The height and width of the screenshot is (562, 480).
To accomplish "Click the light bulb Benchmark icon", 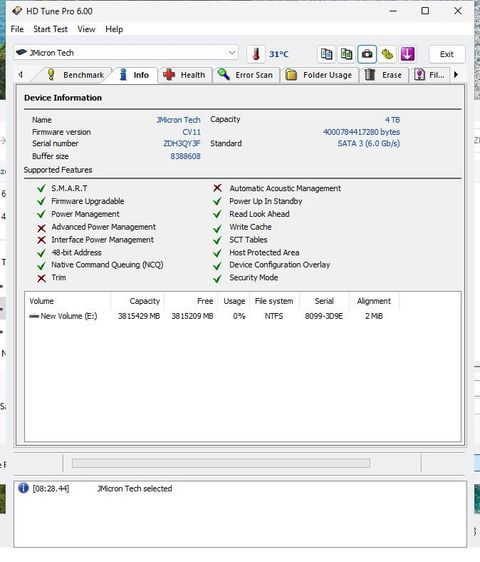I will (51, 75).
